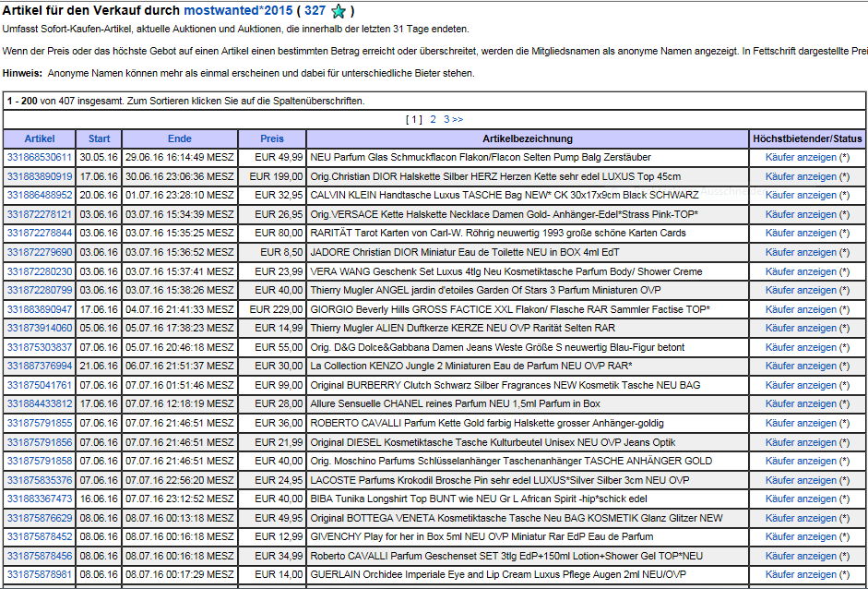Viewport: 868px width, 589px height.
Task: Open item number 331875878452
Action: tap(40, 536)
